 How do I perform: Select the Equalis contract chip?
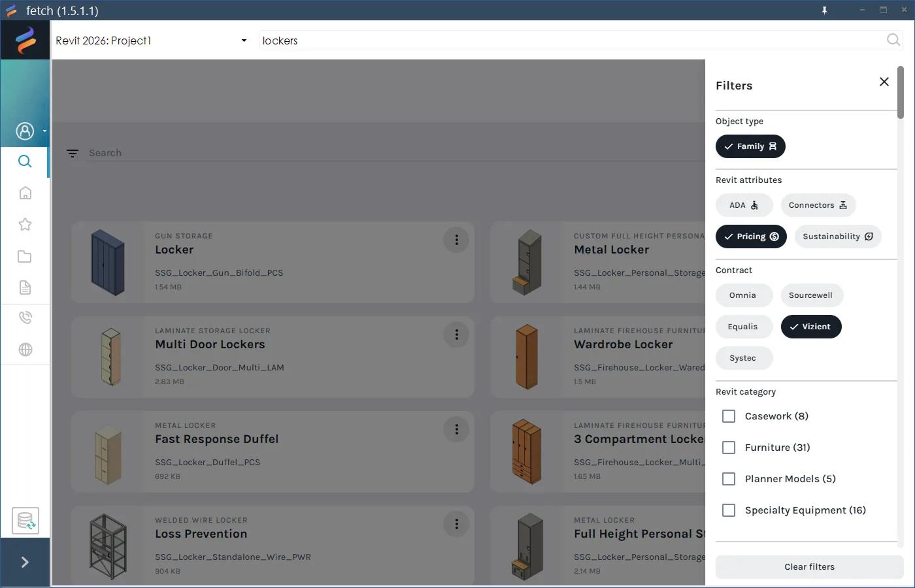point(744,327)
